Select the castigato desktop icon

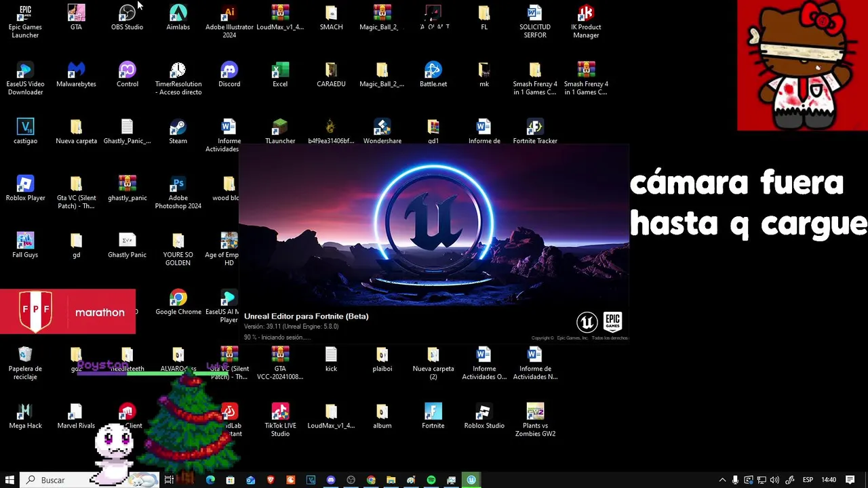(x=25, y=131)
